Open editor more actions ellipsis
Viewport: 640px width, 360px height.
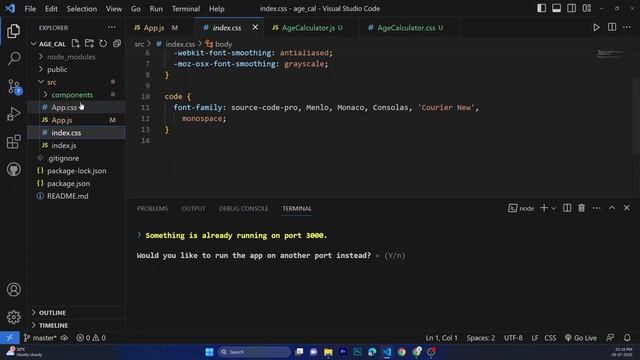(627, 27)
